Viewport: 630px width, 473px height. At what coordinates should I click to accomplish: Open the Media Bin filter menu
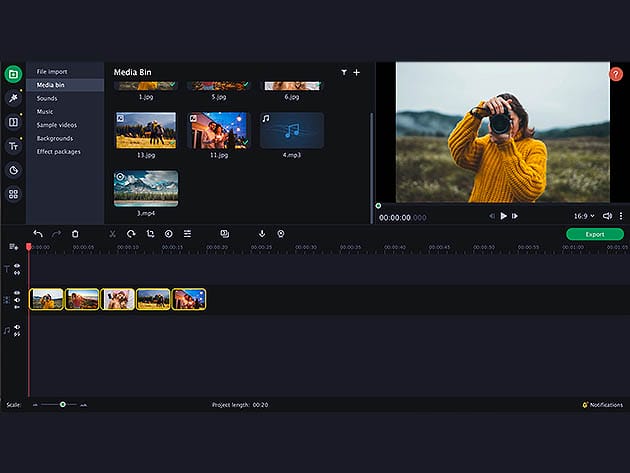344,72
